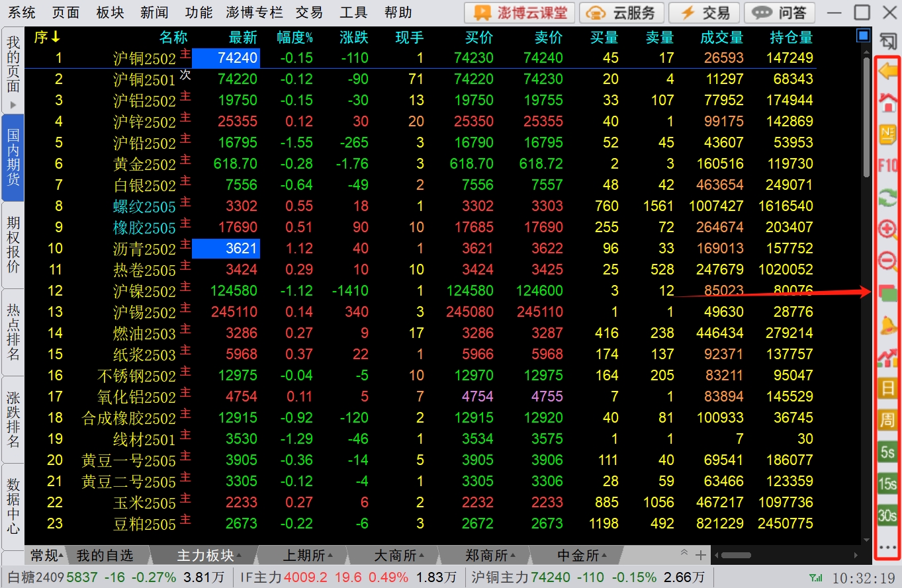Screen dimensions: 902x588
Task: Select the 沪铜2502 row name
Action: click(x=144, y=58)
